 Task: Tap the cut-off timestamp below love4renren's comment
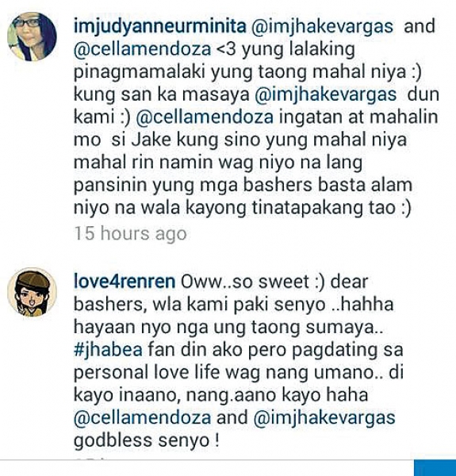[91, 458]
